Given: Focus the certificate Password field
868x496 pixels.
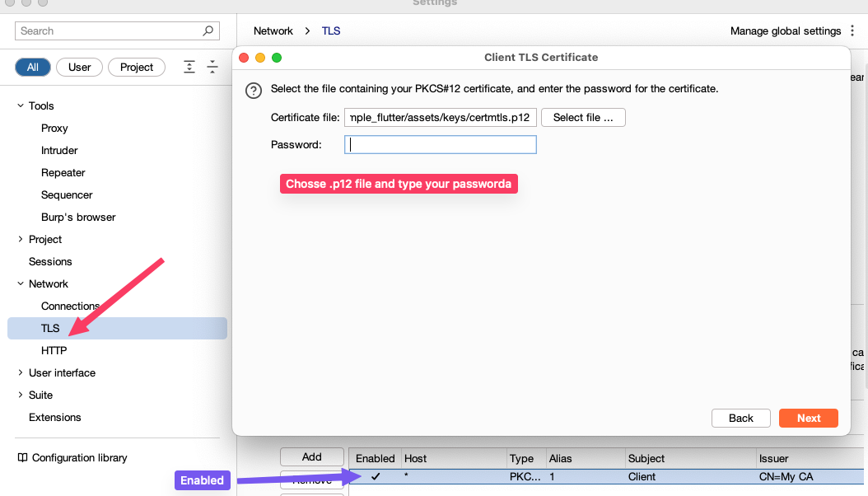Looking at the screenshot, I should click(x=441, y=145).
